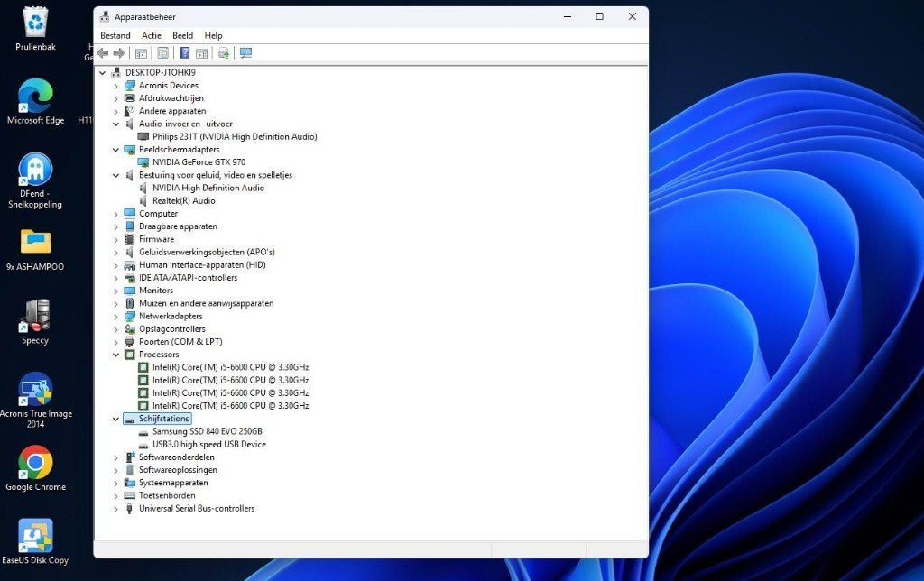Click the Back arrow in the toolbar

tap(103, 53)
